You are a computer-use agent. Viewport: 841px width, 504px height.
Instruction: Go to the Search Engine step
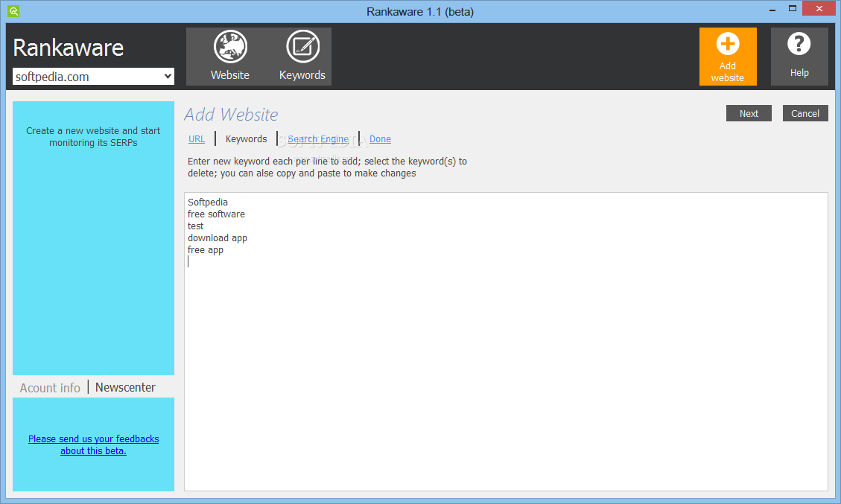pyautogui.click(x=318, y=139)
